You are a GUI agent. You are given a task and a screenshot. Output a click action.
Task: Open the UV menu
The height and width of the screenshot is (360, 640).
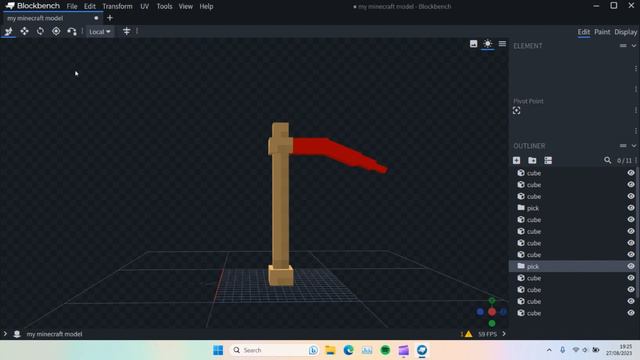point(144,7)
